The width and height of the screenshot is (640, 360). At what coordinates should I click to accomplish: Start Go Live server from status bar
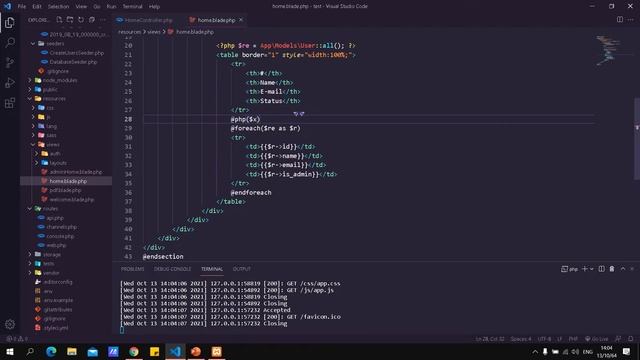click(x=596, y=339)
